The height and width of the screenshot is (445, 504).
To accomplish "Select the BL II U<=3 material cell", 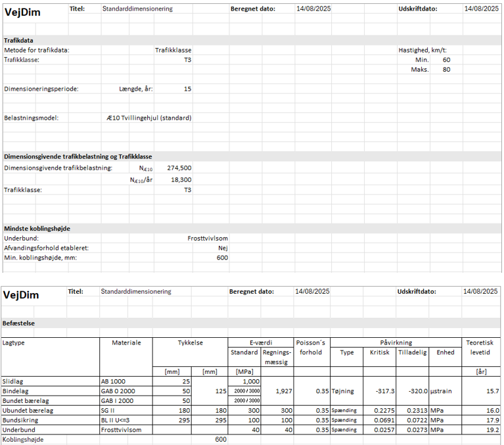I will point(118,419).
